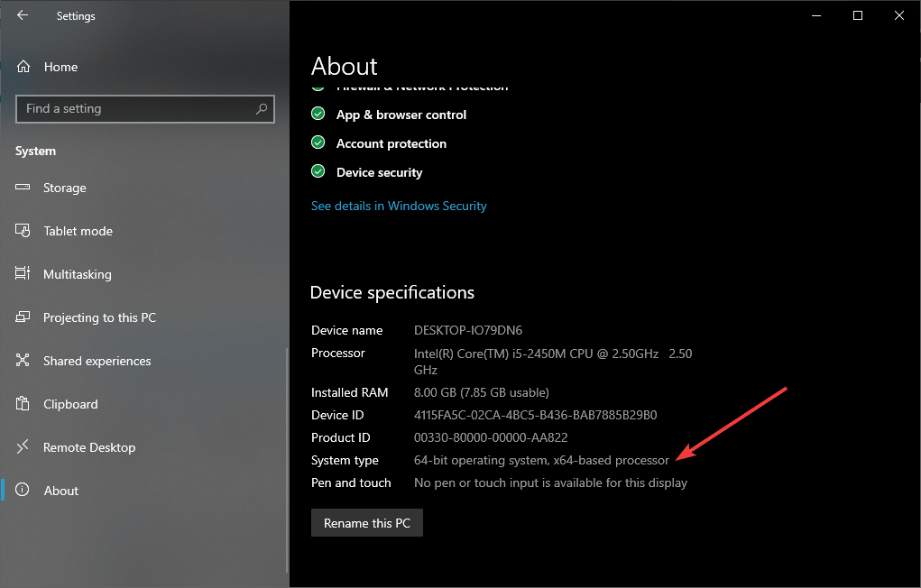Click the Multitasking sidebar icon
This screenshot has width=921, height=588.
24,274
